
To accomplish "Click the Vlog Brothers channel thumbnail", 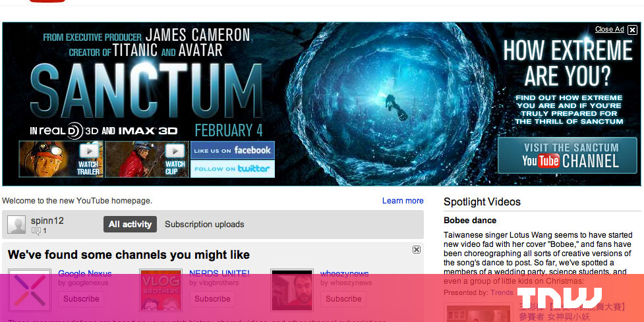I will (161, 290).
